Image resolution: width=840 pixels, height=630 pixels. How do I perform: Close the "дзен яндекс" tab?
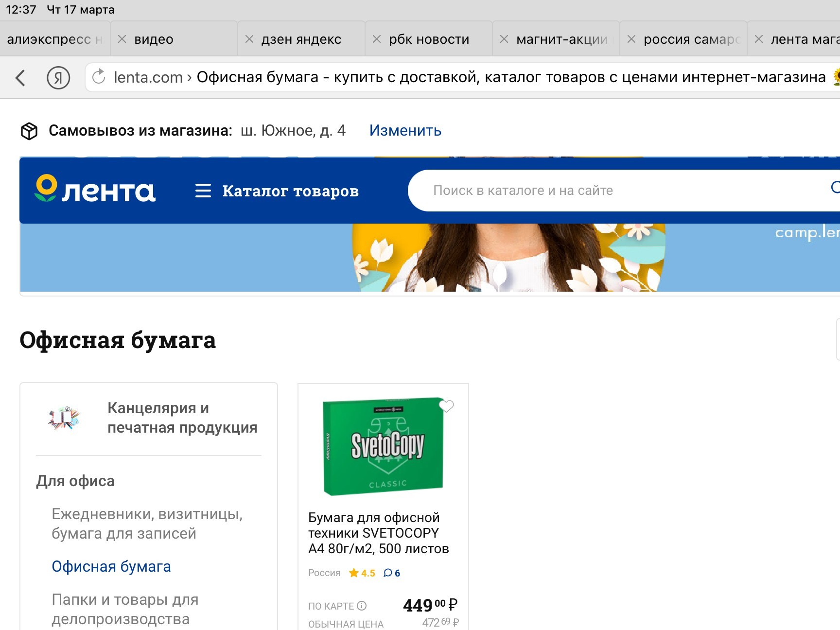(x=249, y=39)
